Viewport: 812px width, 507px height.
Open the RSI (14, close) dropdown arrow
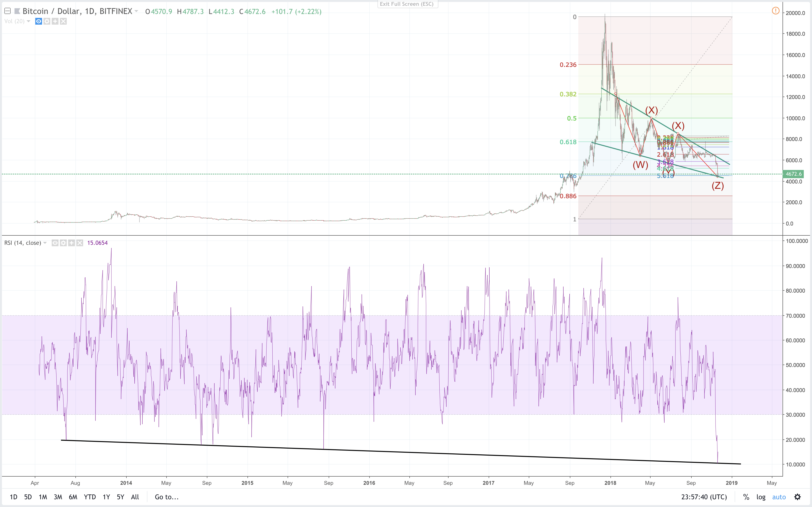[45, 243]
